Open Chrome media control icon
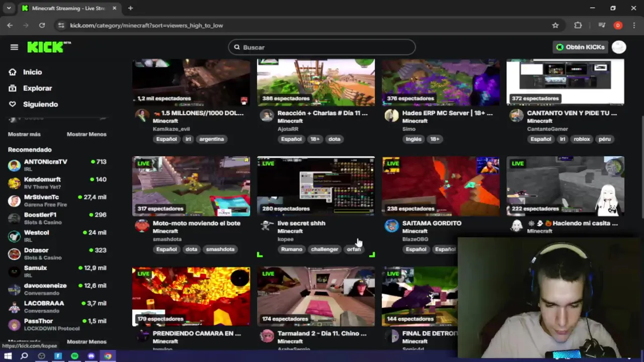 point(602,25)
